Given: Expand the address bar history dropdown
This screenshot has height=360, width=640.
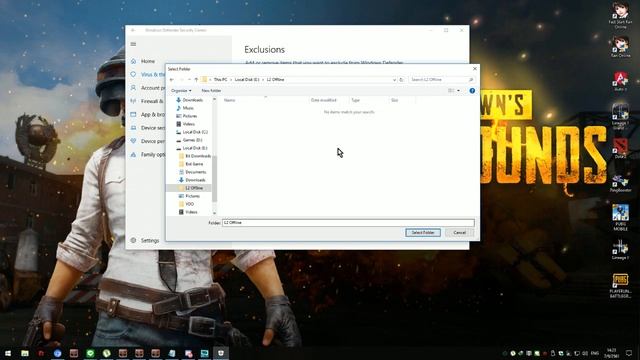Looking at the screenshot, I should tap(394, 80).
